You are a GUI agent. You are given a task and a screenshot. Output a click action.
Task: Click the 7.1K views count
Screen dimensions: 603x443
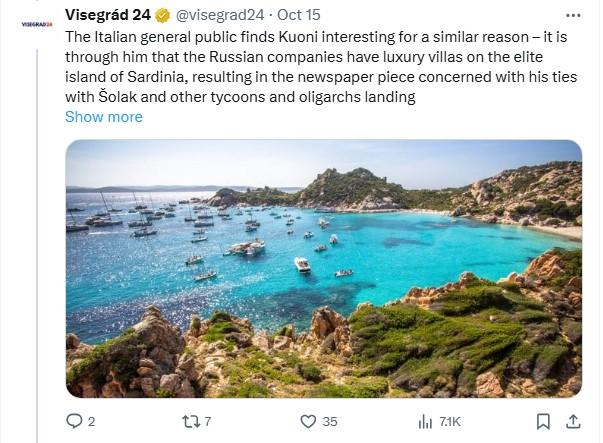(450, 421)
